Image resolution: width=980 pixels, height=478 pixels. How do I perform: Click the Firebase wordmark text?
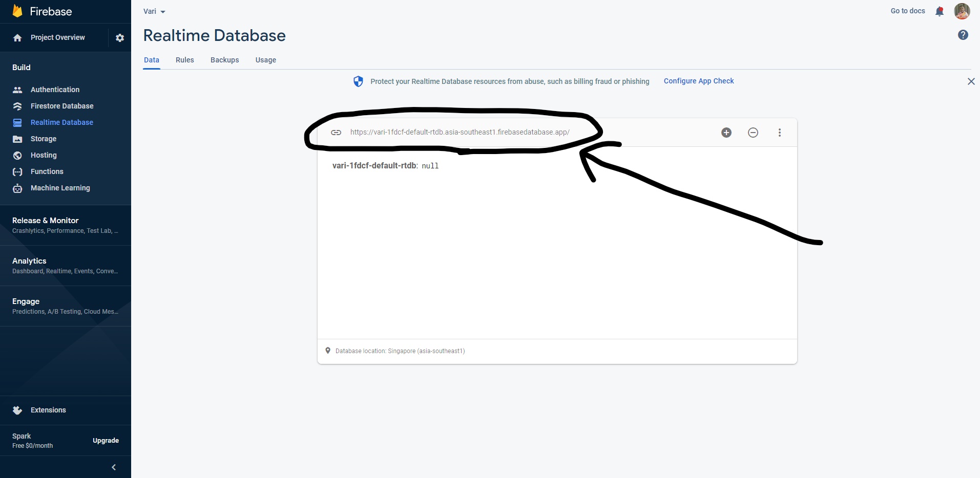pyautogui.click(x=51, y=11)
